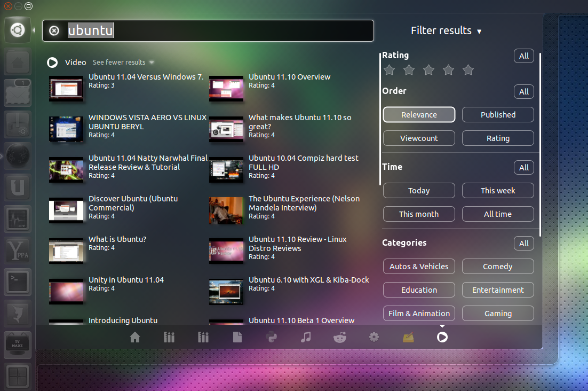Switch to the Music lens
This screenshot has height=391, width=588.
tap(306, 337)
